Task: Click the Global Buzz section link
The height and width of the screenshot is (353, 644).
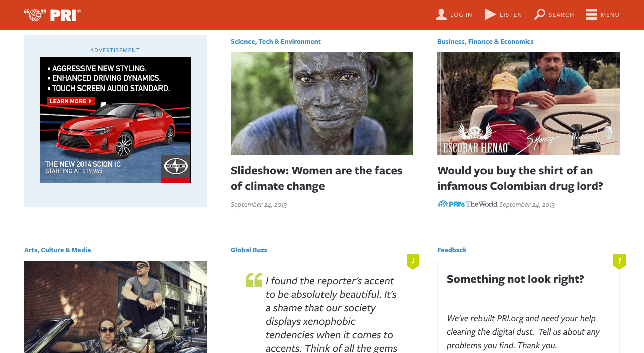Action: click(249, 250)
